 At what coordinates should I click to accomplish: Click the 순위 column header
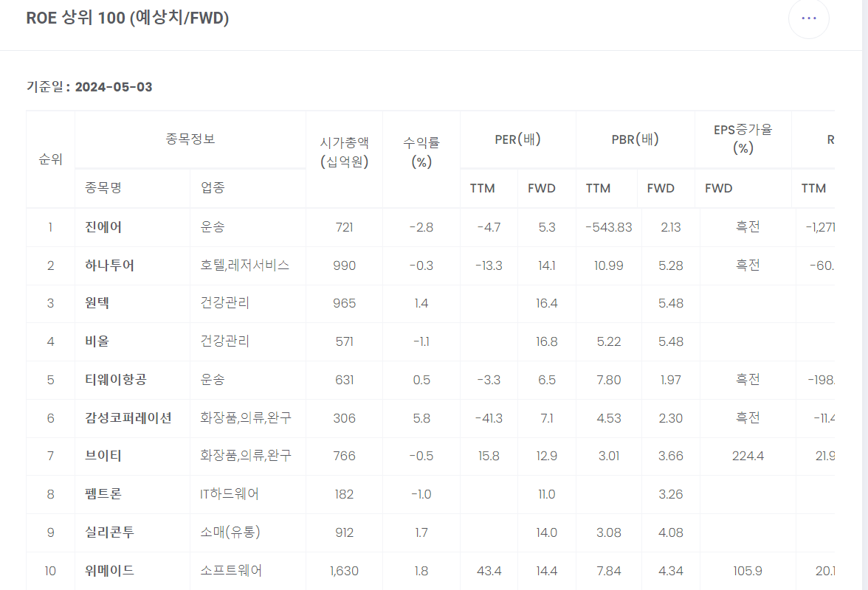click(x=50, y=159)
